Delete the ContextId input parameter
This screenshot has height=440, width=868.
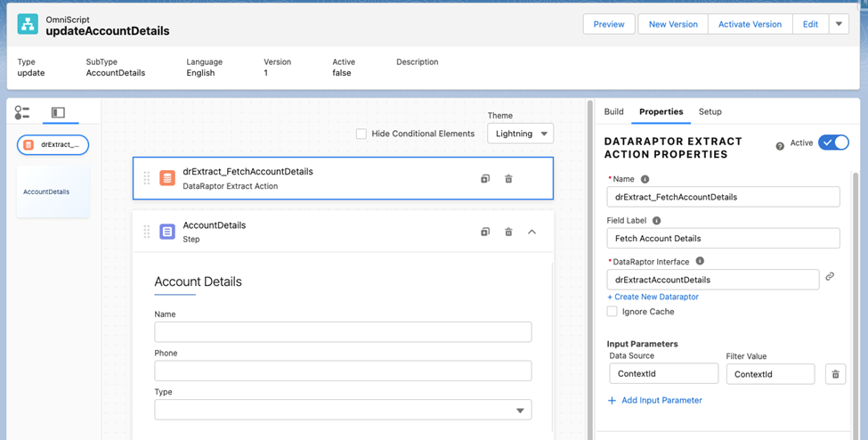835,374
